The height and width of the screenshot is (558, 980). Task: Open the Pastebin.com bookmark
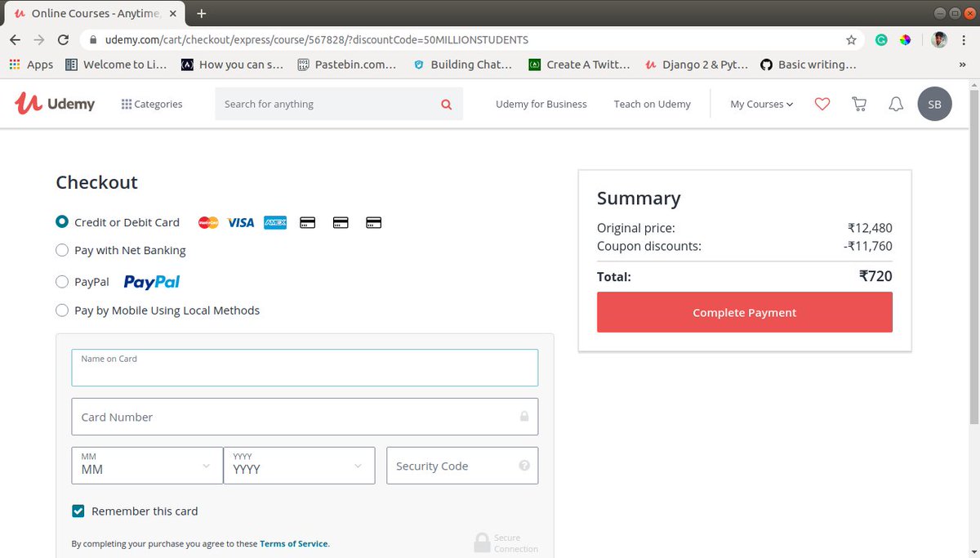click(x=347, y=65)
